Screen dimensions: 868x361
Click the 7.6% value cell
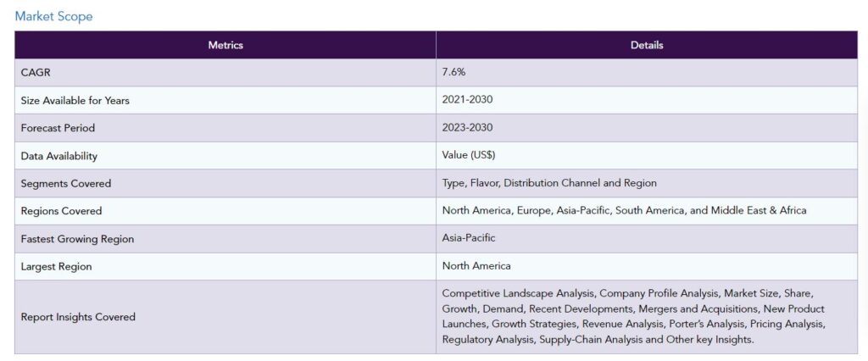647,73
